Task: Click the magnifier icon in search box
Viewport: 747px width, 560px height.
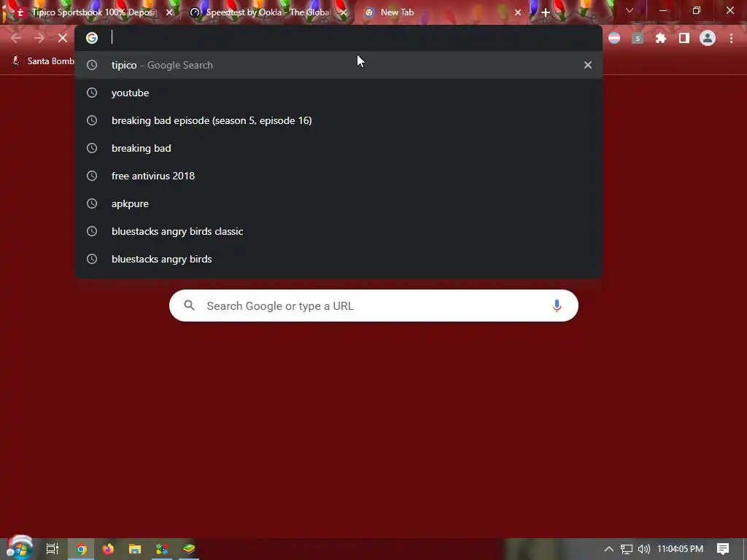Action: [x=190, y=306]
